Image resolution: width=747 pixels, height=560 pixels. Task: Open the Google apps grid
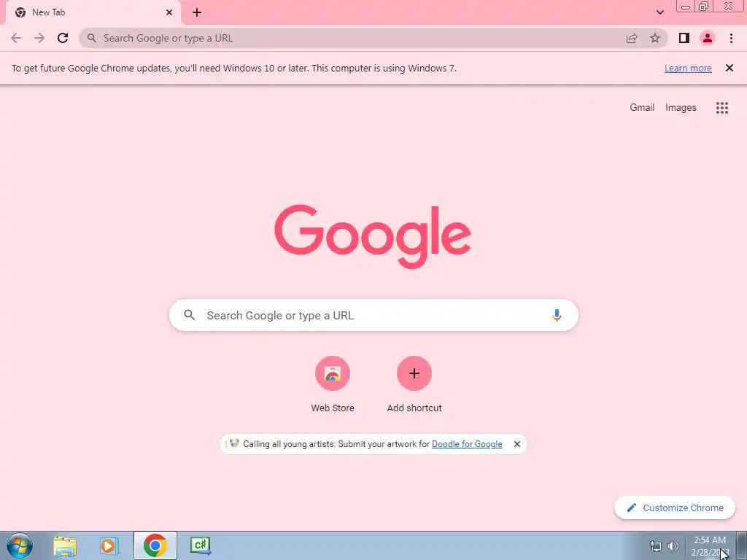click(722, 108)
